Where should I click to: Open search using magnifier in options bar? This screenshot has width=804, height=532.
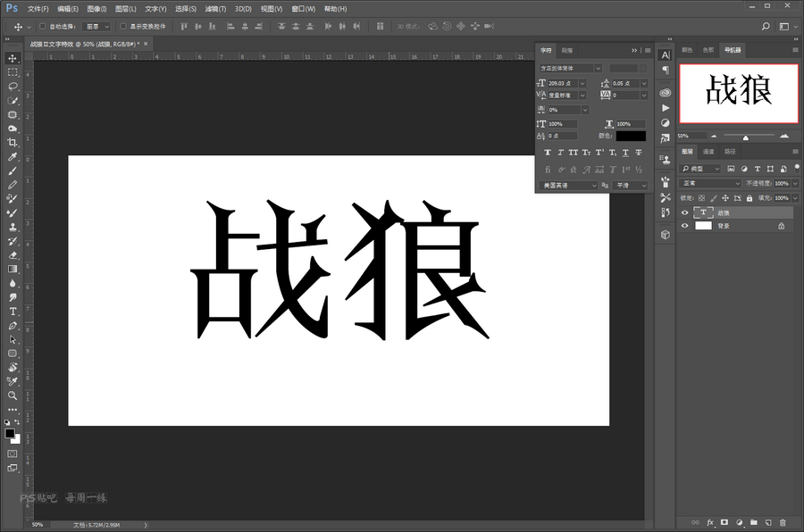click(x=766, y=27)
